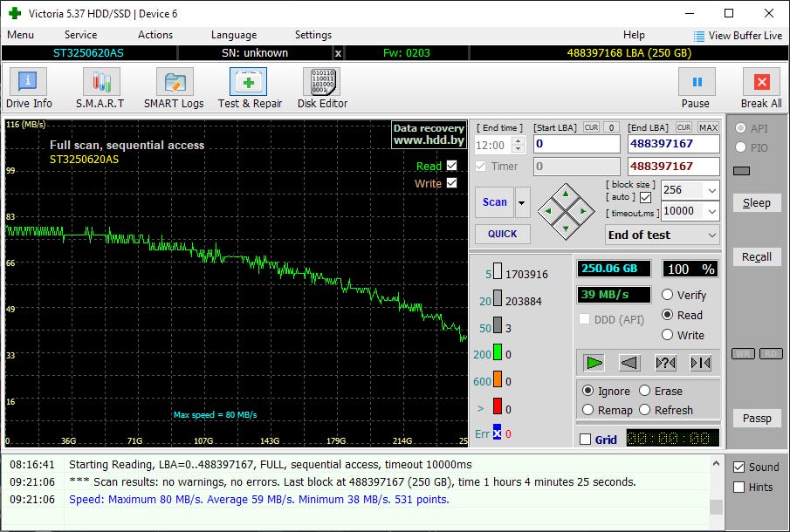Open the S.M.A.R.T tool

[100, 83]
